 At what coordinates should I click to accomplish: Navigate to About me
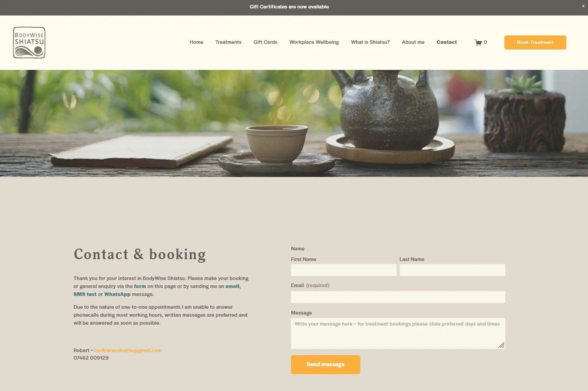pyautogui.click(x=413, y=42)
